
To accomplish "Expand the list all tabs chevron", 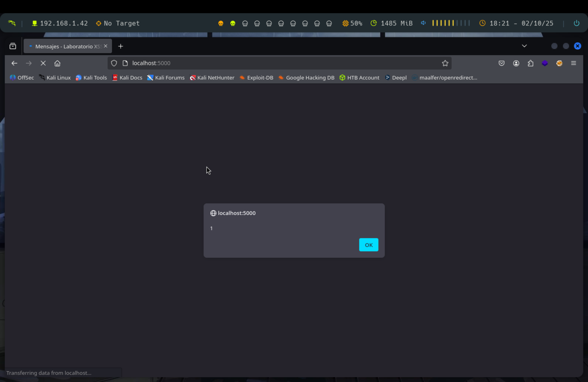I will pos(524,46).
